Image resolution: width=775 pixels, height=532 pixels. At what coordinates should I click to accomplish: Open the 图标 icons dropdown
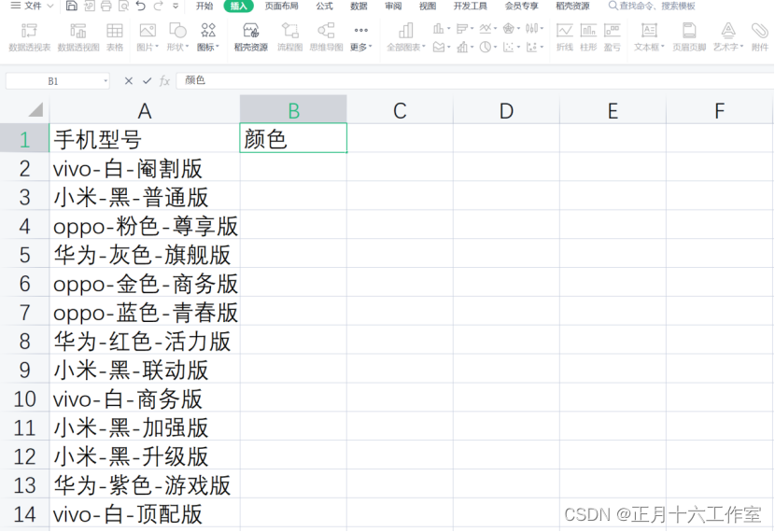[208, 37]
